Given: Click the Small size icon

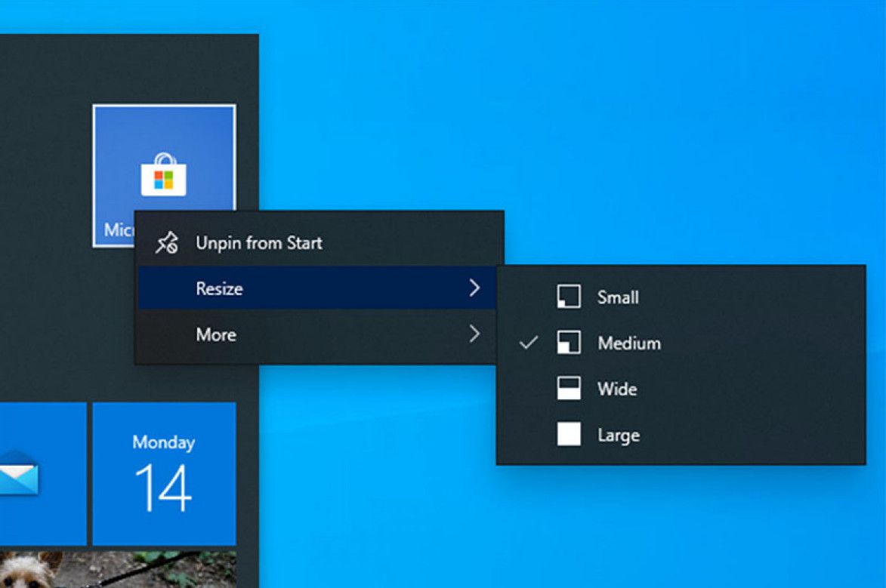Looking at the screenshot, I should coord(569,297).
